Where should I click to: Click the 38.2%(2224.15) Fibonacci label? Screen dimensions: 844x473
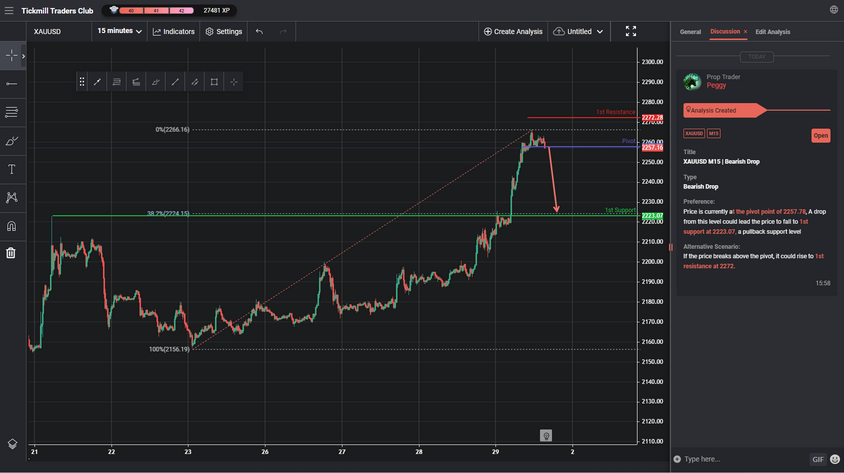pos(168,213)
